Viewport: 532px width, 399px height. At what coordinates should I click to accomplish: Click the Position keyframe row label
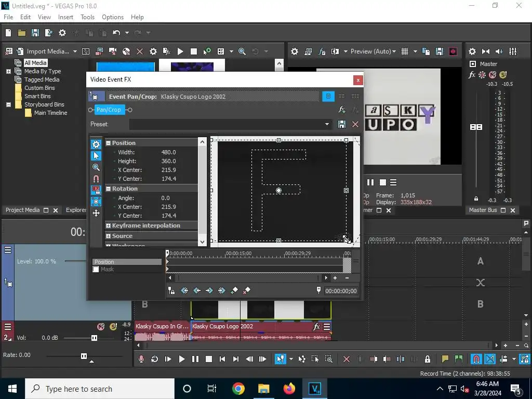pyautogui.click(x=127, y=262)
